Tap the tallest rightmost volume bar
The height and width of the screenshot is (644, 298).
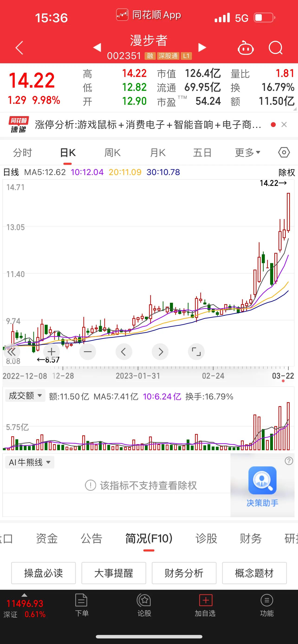click(x=288, y=426)
